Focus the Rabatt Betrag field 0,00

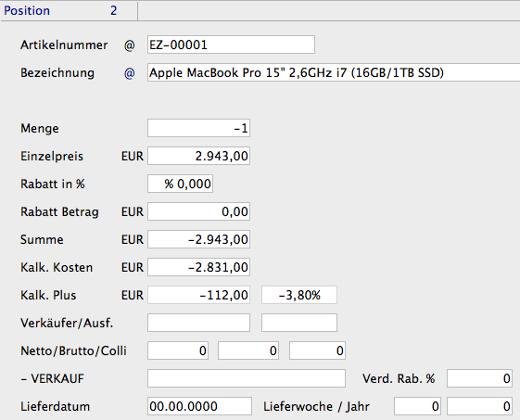click(x=198, y=211)
